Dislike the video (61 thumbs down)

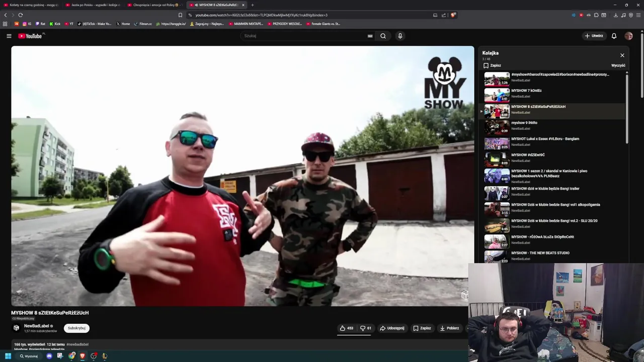(x=366, y=328)
